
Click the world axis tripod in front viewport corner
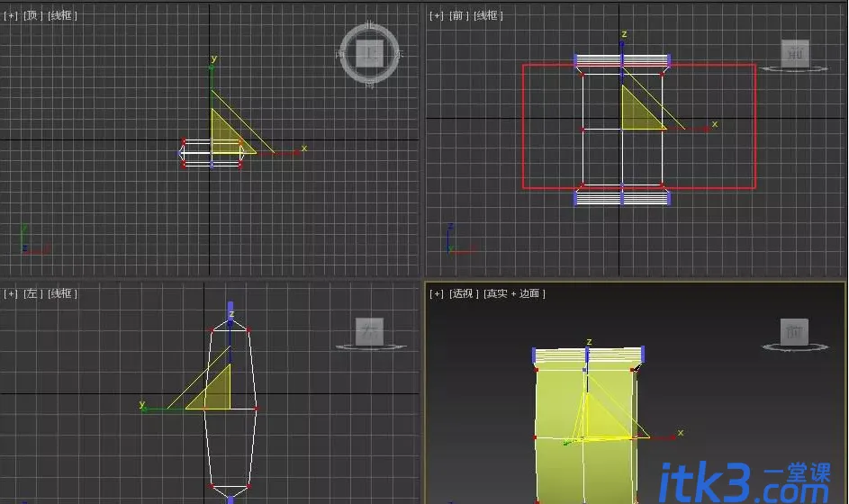coord(460,238)
